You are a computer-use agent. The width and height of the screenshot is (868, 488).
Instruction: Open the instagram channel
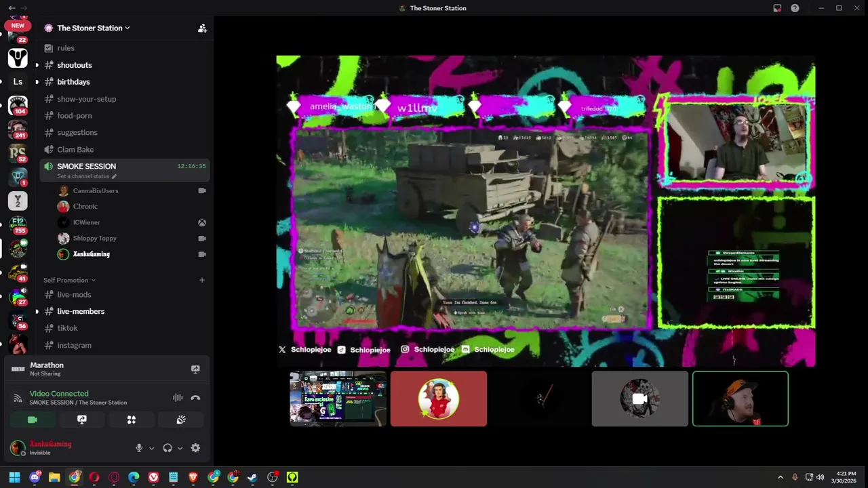coord(74,346)
